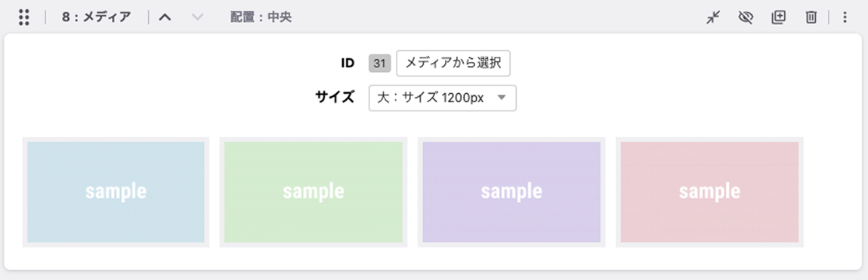Select the purple sample thumbnail
Viewport: 868px width, 280px height.
(x=511, y=192)
